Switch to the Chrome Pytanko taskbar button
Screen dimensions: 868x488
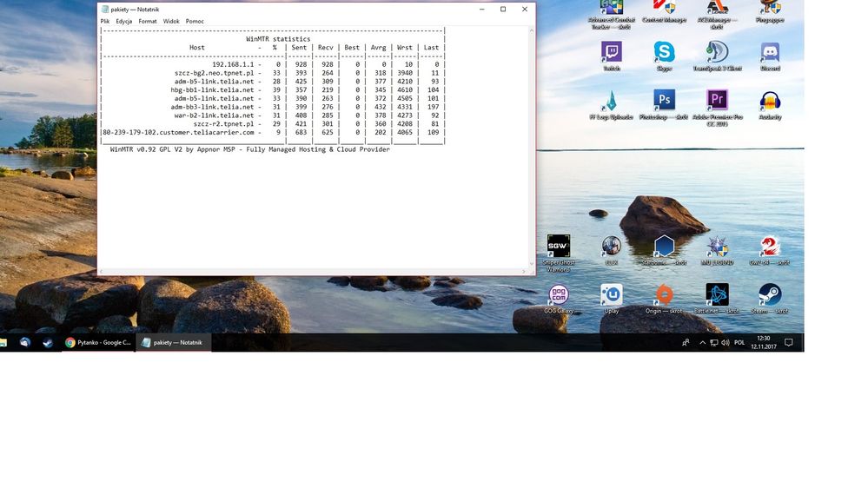[98, 343]
